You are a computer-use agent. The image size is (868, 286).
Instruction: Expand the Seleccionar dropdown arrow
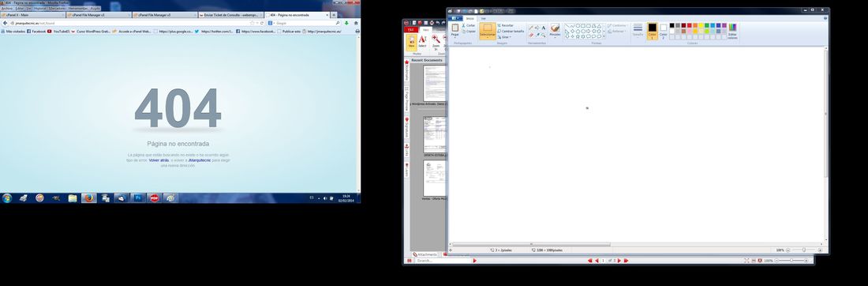488,37
